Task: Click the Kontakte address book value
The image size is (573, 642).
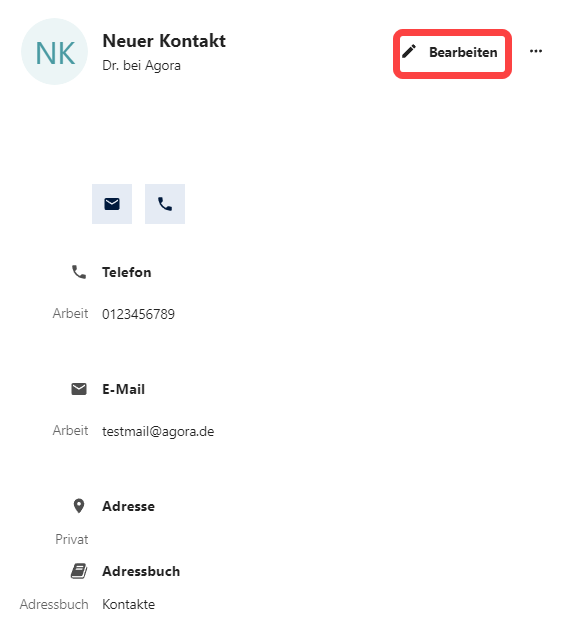Action: point(129,604)
